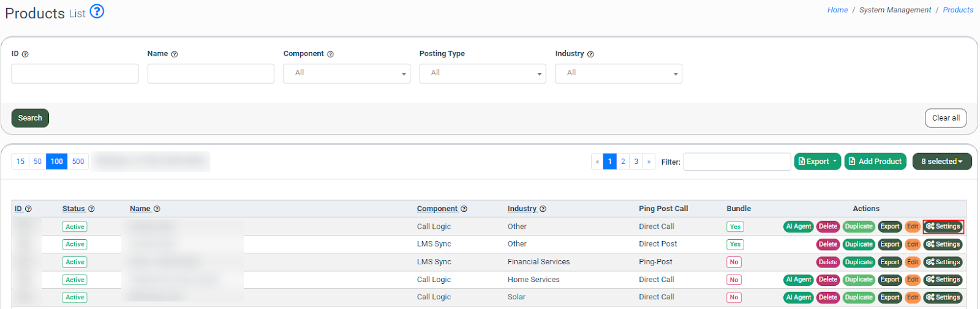
Task: Click the help icon beside Products List
Action: pos(97,12)
